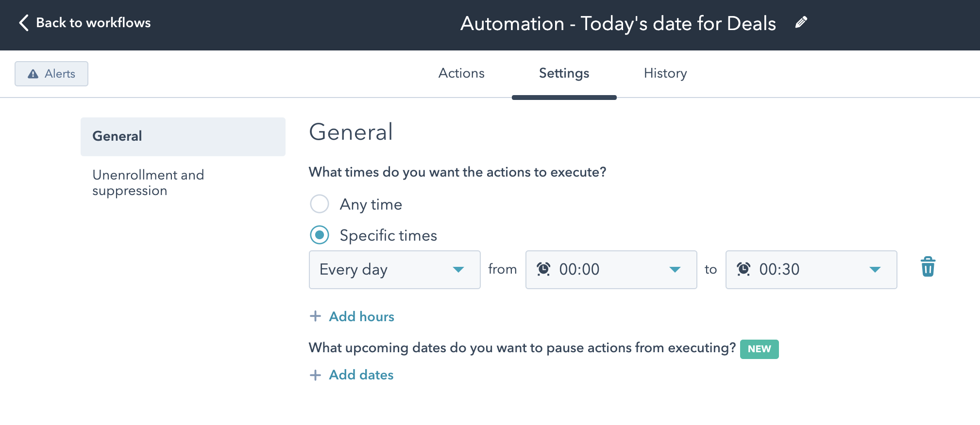Open the Every day dropdown
The width and height of the screenshot is (980, 425).
394,270
